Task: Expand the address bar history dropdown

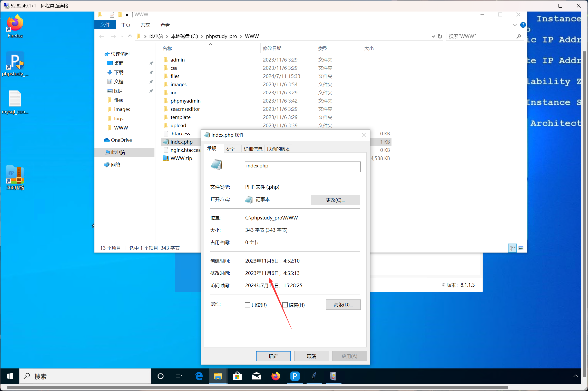Action: click(x=433, y=36)
